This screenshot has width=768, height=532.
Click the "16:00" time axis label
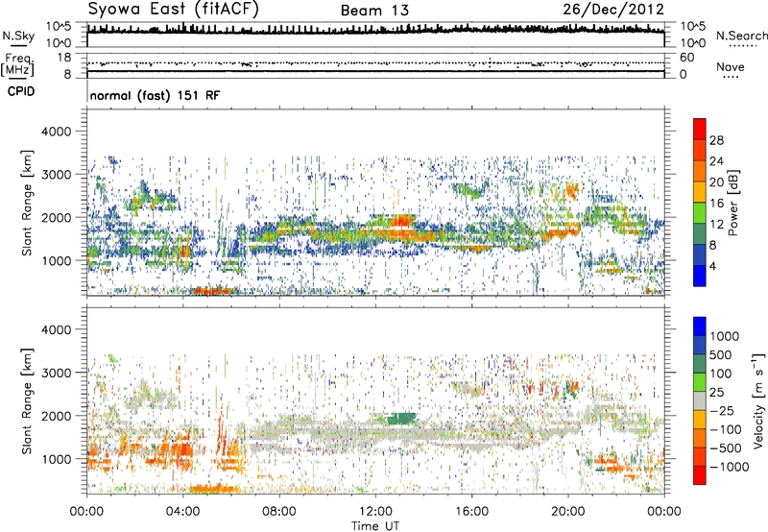click(x=471, y=512)
